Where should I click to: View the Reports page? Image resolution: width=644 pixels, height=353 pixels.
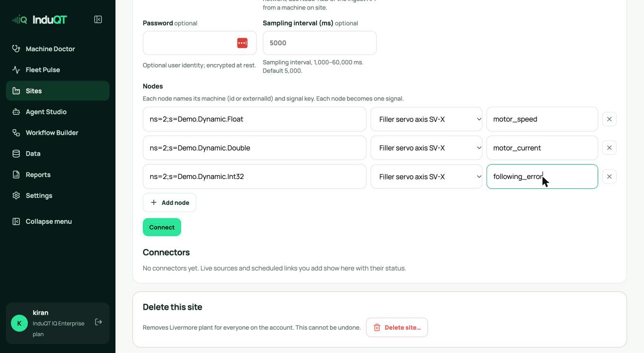58,175
